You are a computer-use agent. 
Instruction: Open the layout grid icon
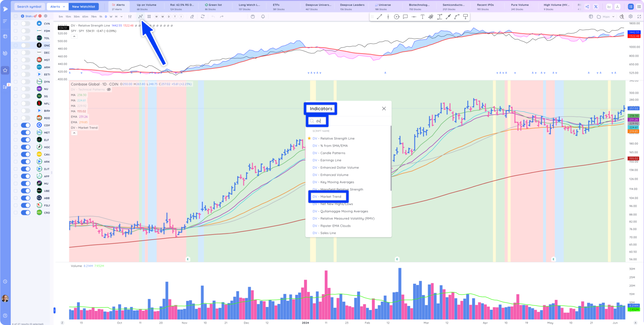[x=149, y=17]
